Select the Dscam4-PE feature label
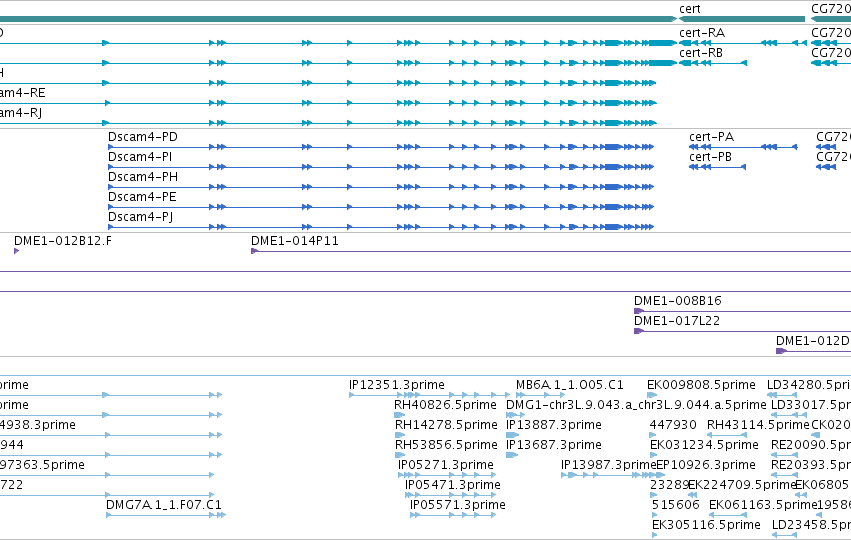The height and width of the screenshot is (540, 851). click(142, 196)
